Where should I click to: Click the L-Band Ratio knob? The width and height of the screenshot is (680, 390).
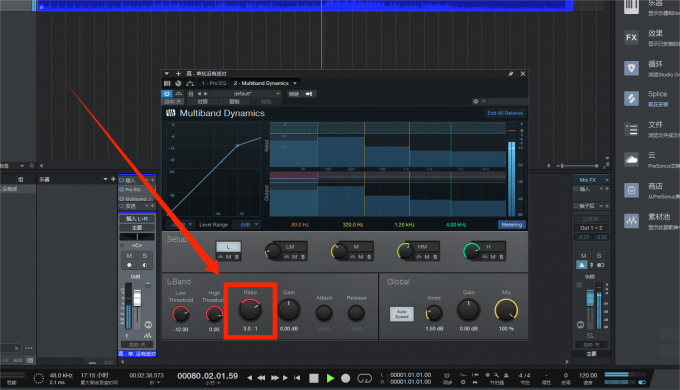pos(250,310)
